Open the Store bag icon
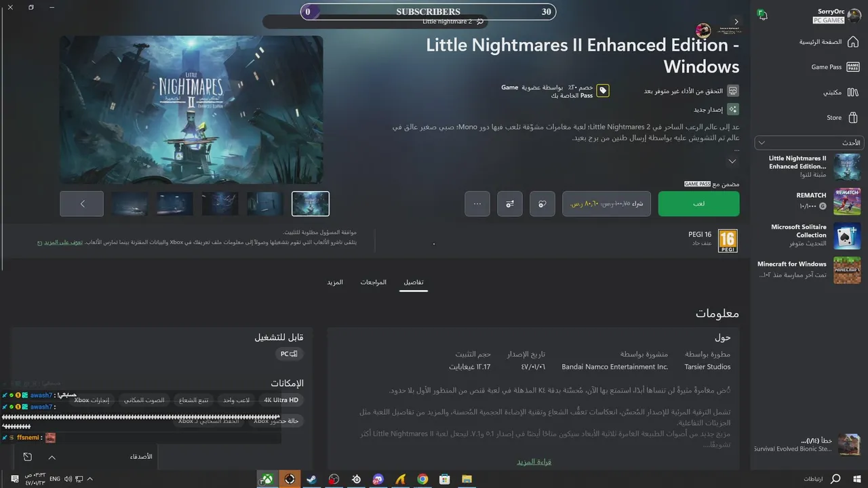The width and height of the screenshot is (868, 488). [852, 117]
